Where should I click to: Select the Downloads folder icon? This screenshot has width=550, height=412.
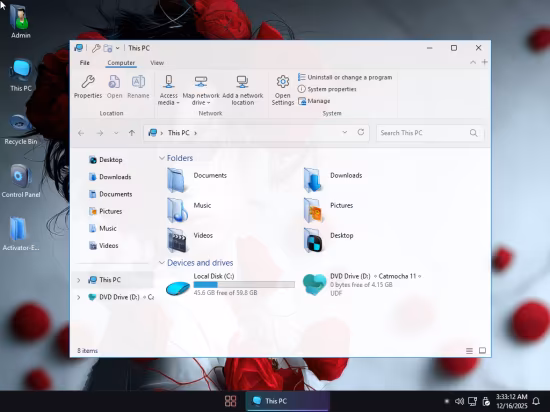tap(313, 180)
